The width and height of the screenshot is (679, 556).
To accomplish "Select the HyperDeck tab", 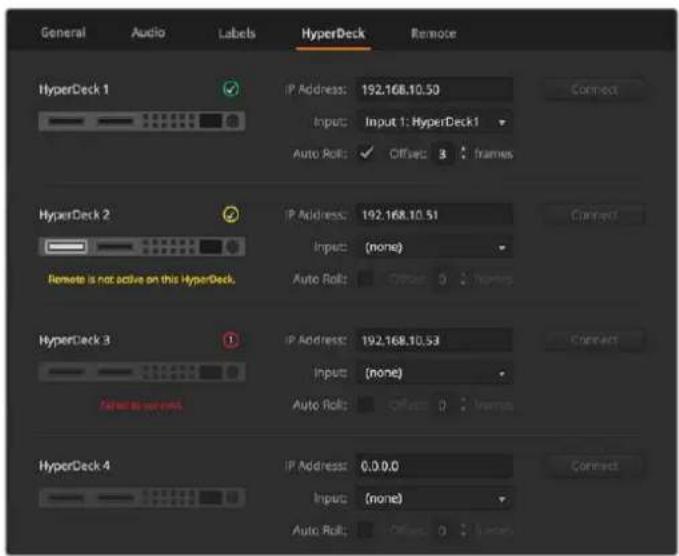I will tap(333, 33).
